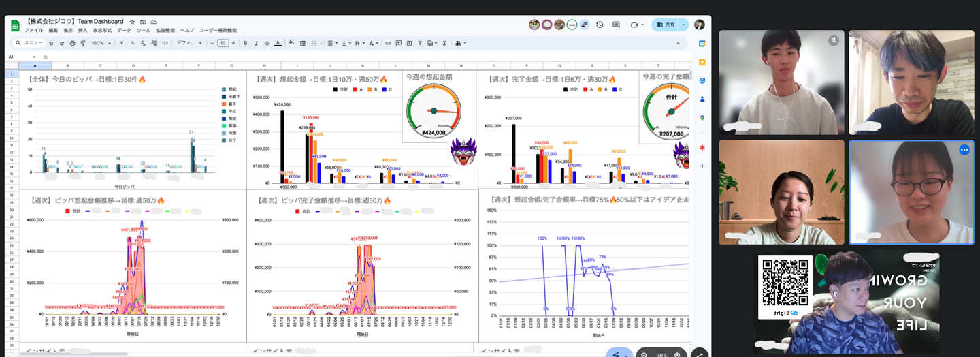
Task: Open the データ menu
Action: click(124, 31)
